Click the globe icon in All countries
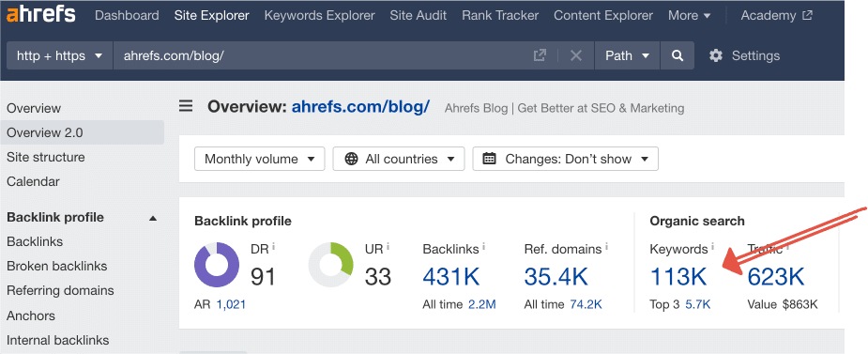This screenshot has height=354, width=868. 351,159
